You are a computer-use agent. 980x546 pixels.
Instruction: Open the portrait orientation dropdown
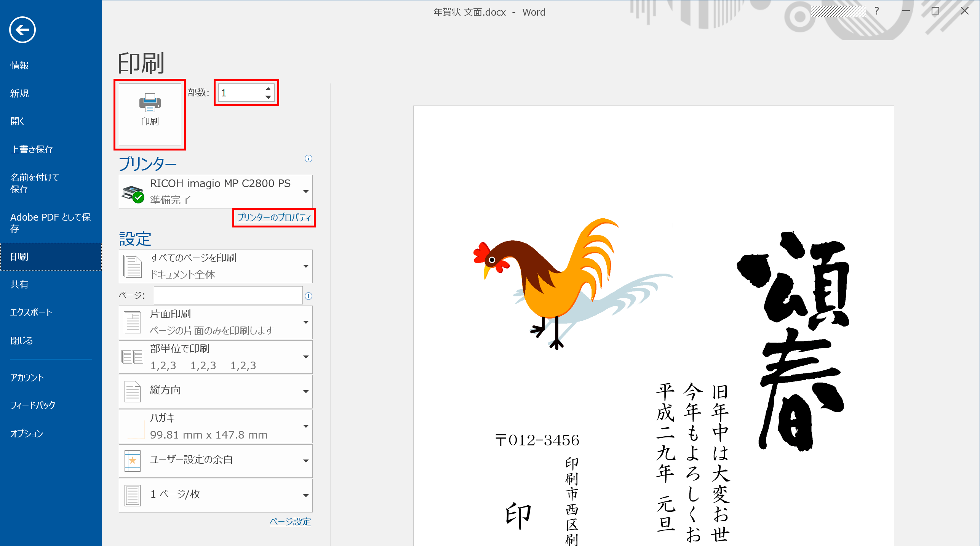(216, 392)
